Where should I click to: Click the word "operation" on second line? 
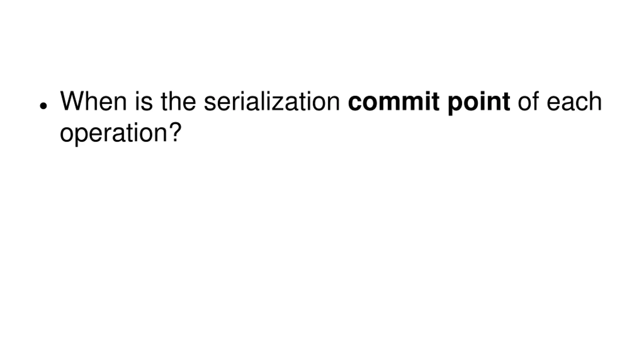[114, 134]
